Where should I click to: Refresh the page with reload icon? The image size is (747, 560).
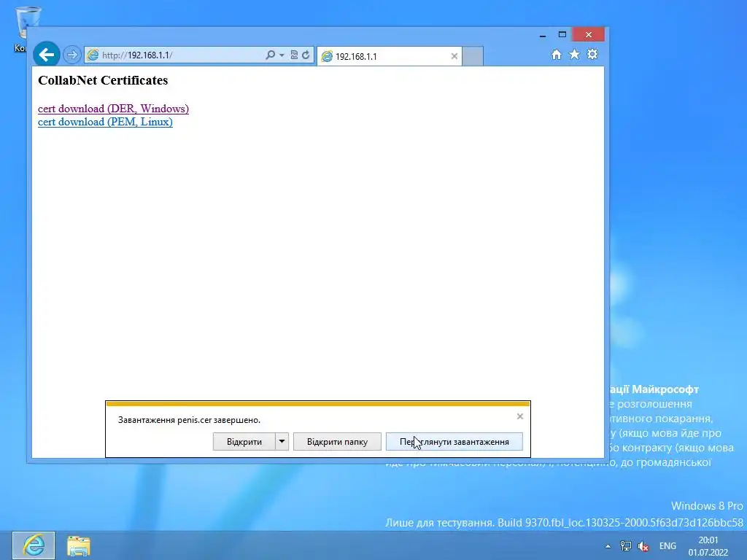tap(306, 55)
